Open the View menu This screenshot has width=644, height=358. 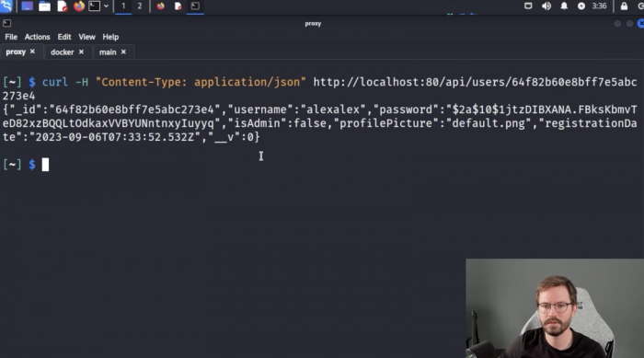click(86, 37)
